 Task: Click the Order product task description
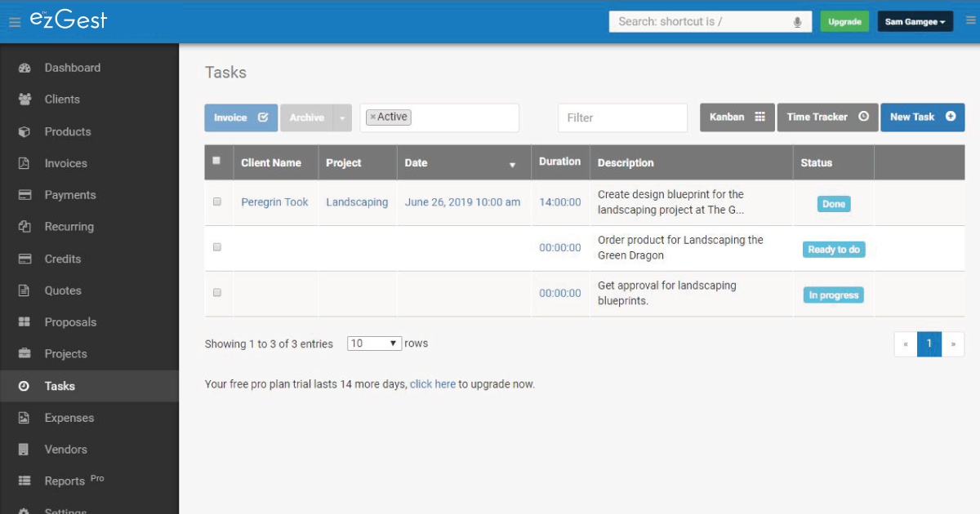click(680, 247)
